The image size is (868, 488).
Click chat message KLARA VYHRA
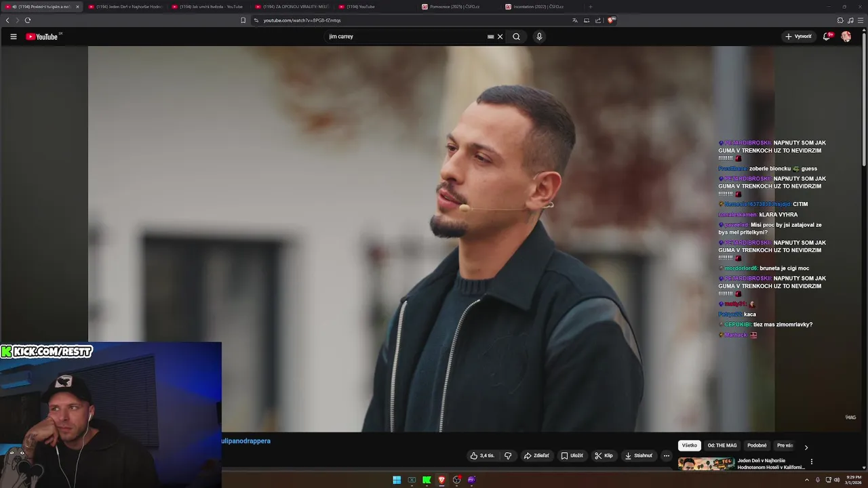[x=778, y=215]
